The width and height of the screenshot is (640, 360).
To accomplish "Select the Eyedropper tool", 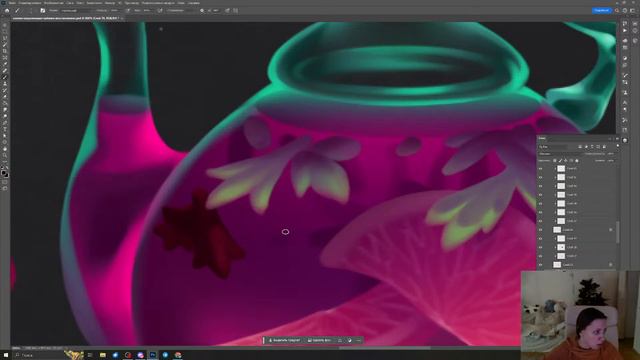I will point(5,64).
